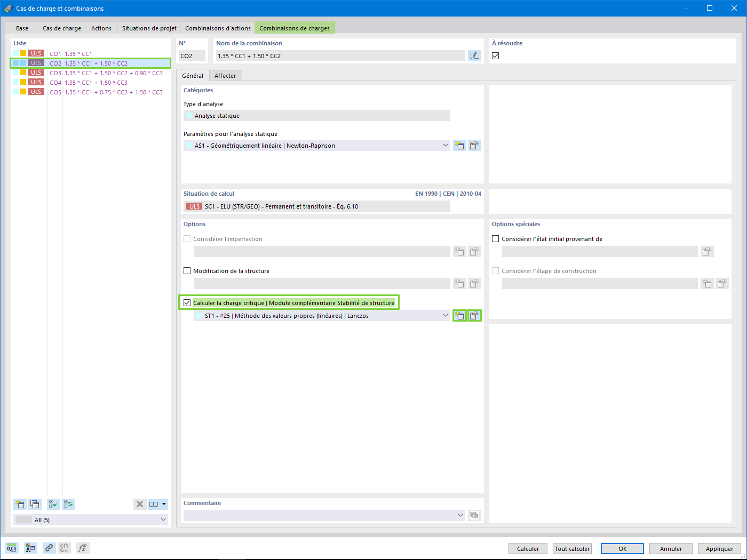
Task: Click the edit icon on the structure modification row
Action: click(x=474, y=284)
